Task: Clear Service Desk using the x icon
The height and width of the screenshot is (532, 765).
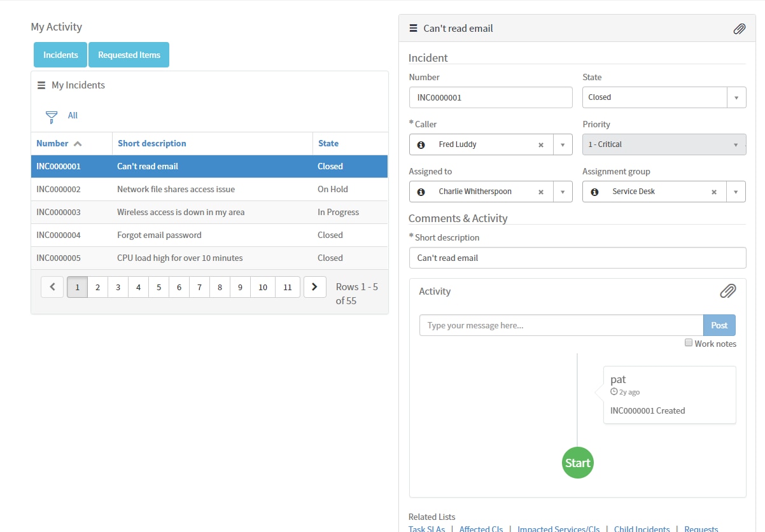Action: pyautogui.click(x=713, y=192)
